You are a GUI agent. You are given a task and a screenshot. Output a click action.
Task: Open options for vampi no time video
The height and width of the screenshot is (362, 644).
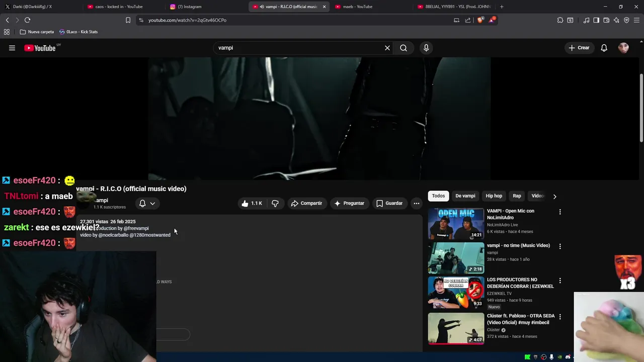(x=560, y=246)
